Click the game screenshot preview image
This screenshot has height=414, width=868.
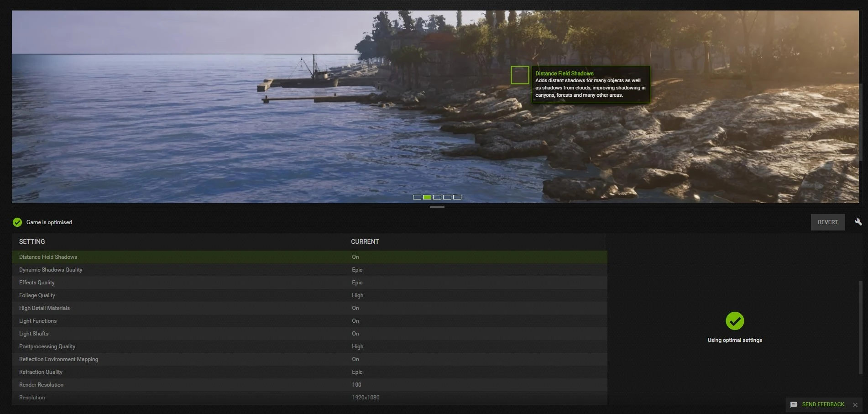pos(435,106)
